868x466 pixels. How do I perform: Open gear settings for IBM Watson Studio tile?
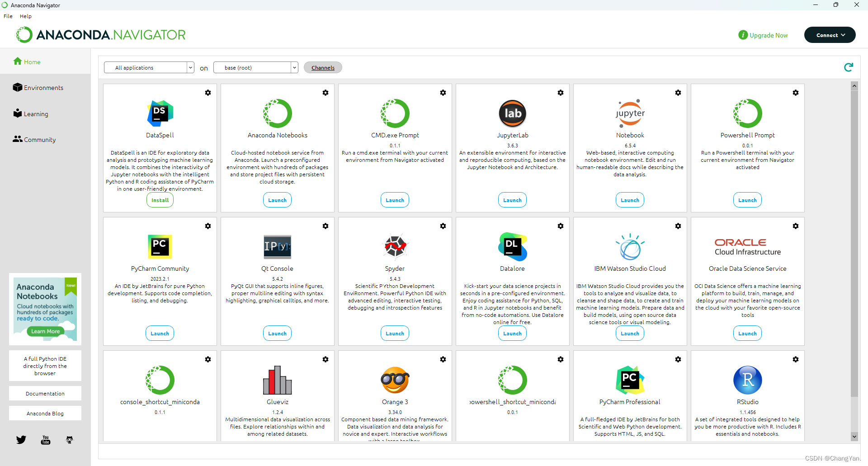[x=678, y=226]
